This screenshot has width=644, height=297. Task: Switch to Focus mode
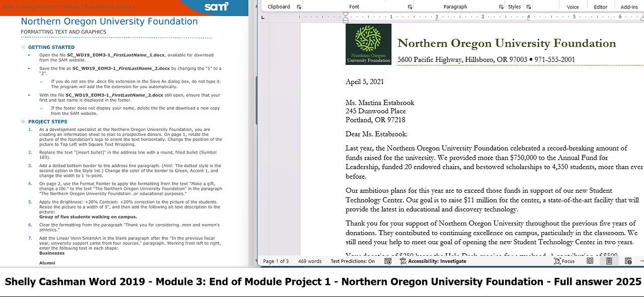click(563, 261)
